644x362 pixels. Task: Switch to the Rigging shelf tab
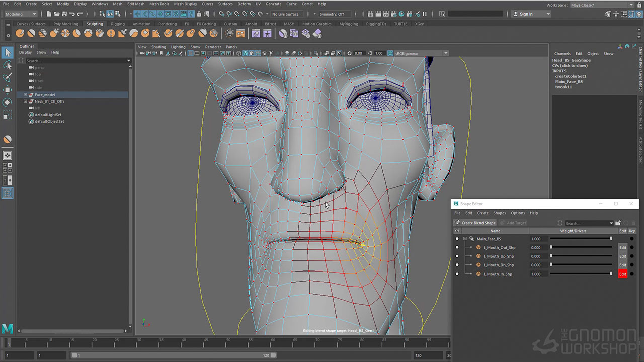click(118, 24)
